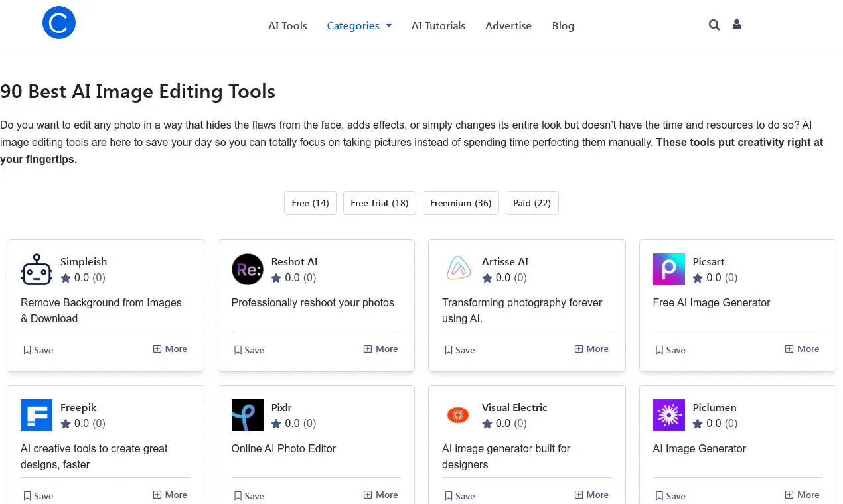This screenshot has width=843, height=504.
Task: Click 'Remove Background from Images & Download' text
Action: click(101, 310)
